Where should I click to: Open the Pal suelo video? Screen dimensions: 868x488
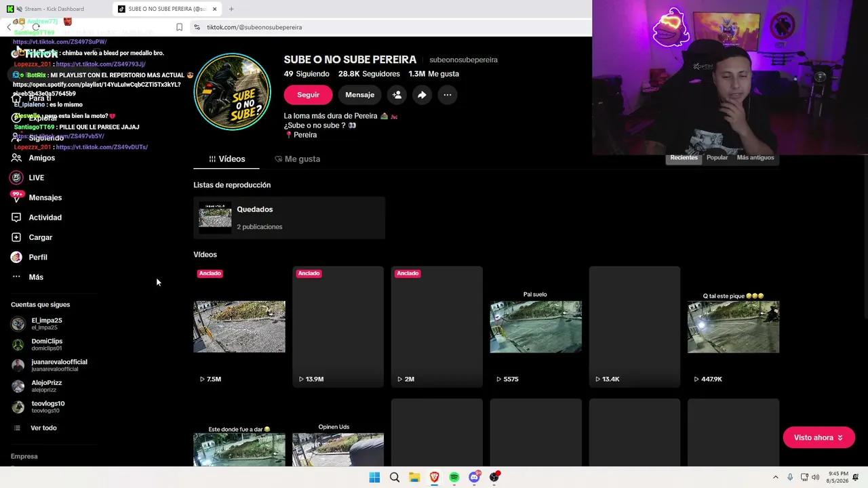point(536,327)
